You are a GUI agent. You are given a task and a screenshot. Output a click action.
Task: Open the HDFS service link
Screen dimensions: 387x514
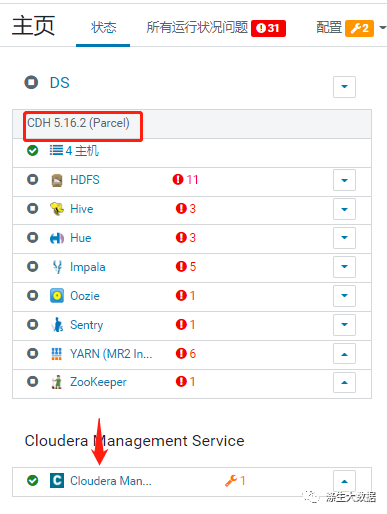pyautogui.click(x=85, y=180)
